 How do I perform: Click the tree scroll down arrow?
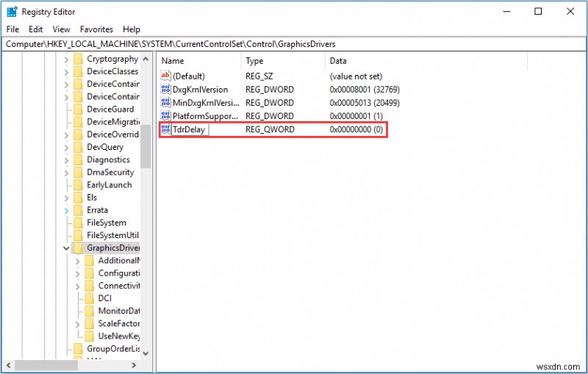pos(146,353)
